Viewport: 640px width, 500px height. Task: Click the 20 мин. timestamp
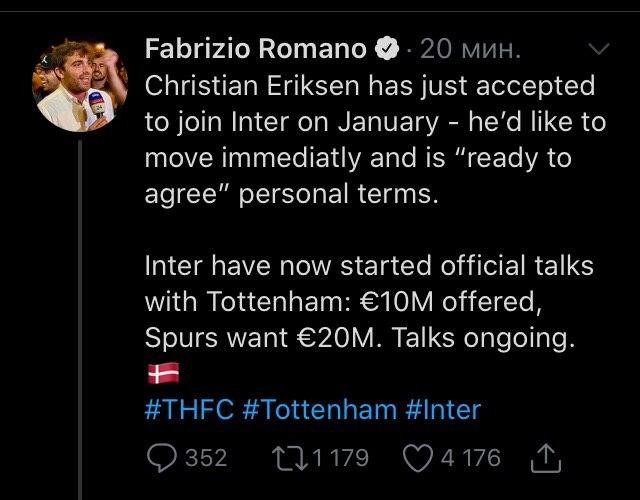[470, 49]
